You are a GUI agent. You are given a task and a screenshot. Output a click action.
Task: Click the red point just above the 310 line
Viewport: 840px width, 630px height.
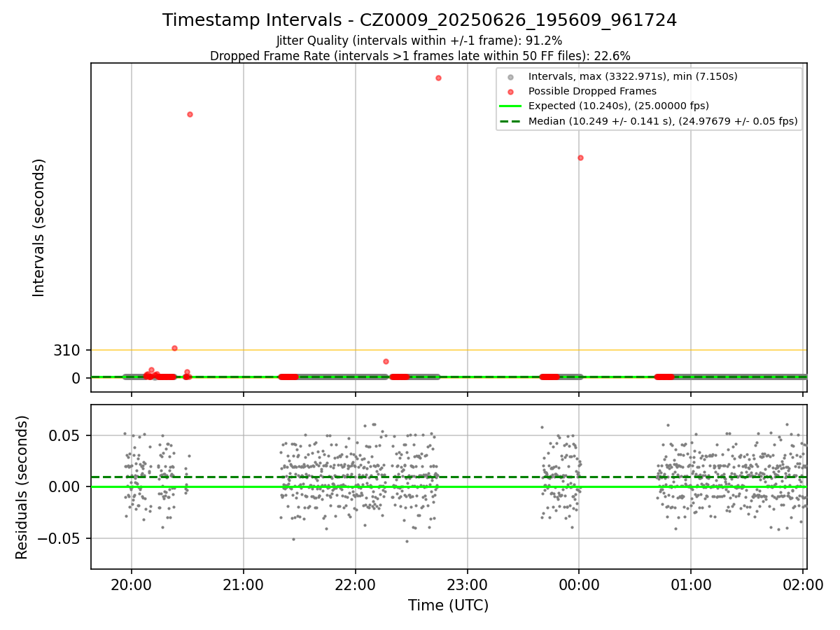(x=174, y=348)
